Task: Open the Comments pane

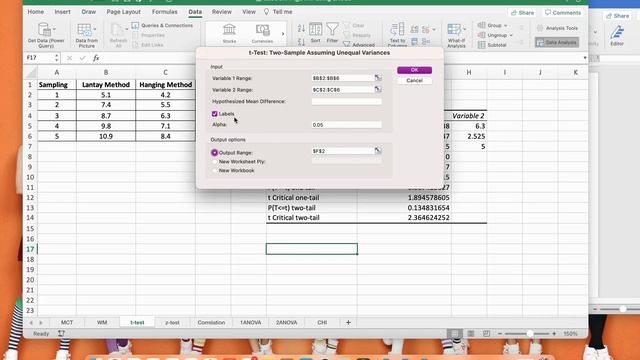Action: pos(563,13)
